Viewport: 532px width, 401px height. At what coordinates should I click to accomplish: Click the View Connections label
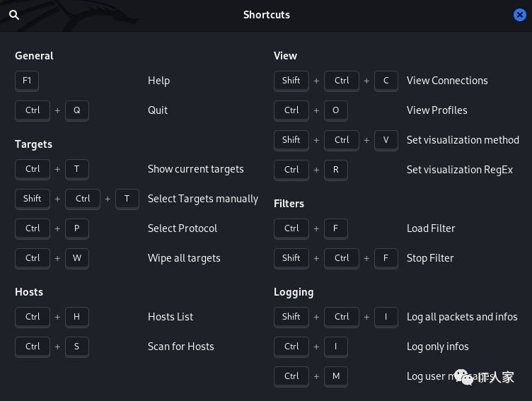(447, 81)
